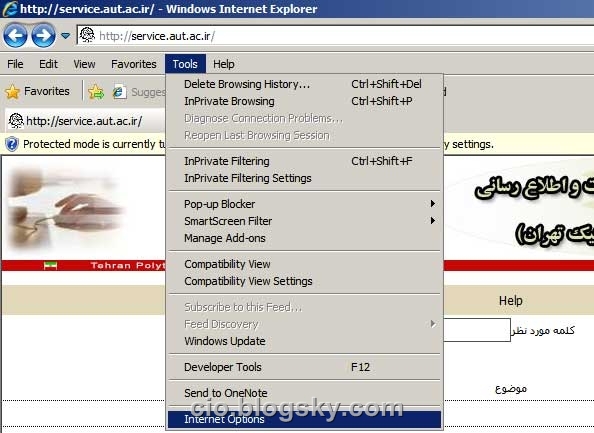Viewport: 594px width, 433px height.
Task: Open the Favorites star button
Action: click(38, 91)
